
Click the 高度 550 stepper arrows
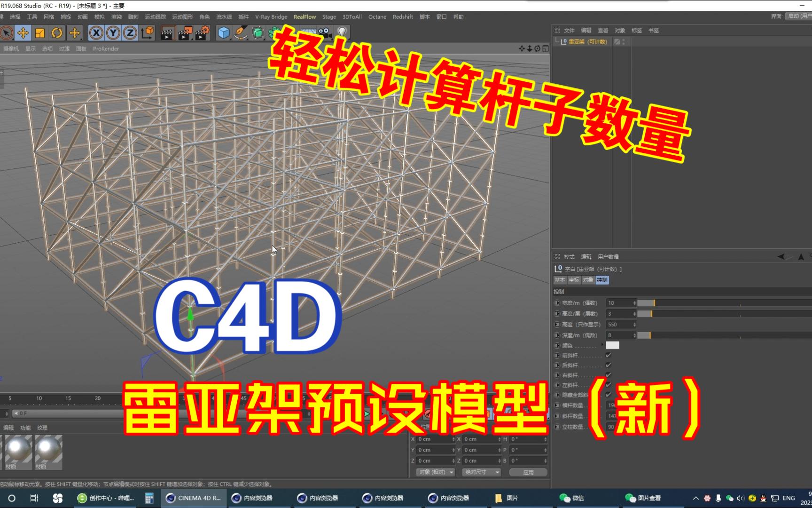pos(634,325)
